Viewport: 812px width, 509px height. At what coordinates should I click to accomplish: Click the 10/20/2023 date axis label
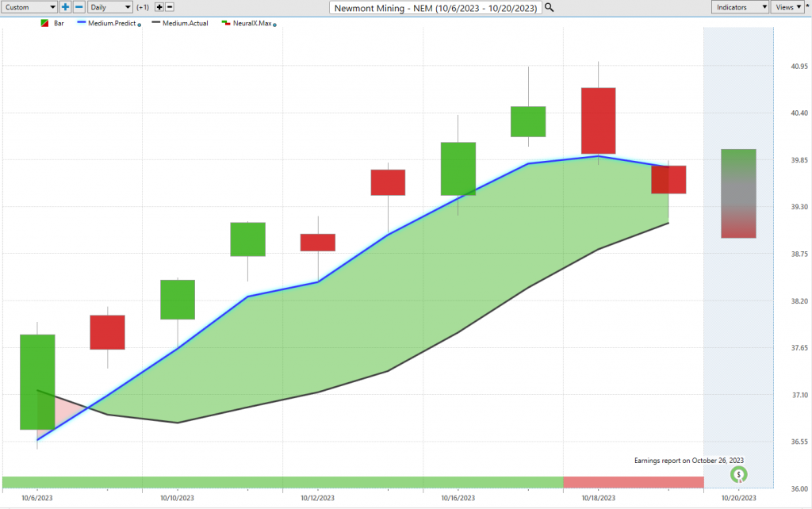[738, 498]
